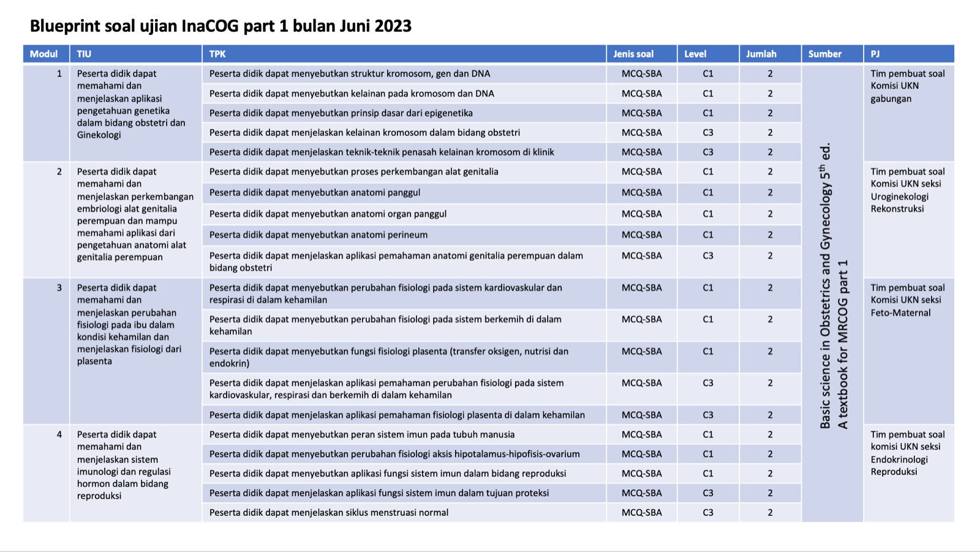Screen dimensions: 980x552
Task: Select the 'Sumber' column header
Action: [x=824, y=54]
